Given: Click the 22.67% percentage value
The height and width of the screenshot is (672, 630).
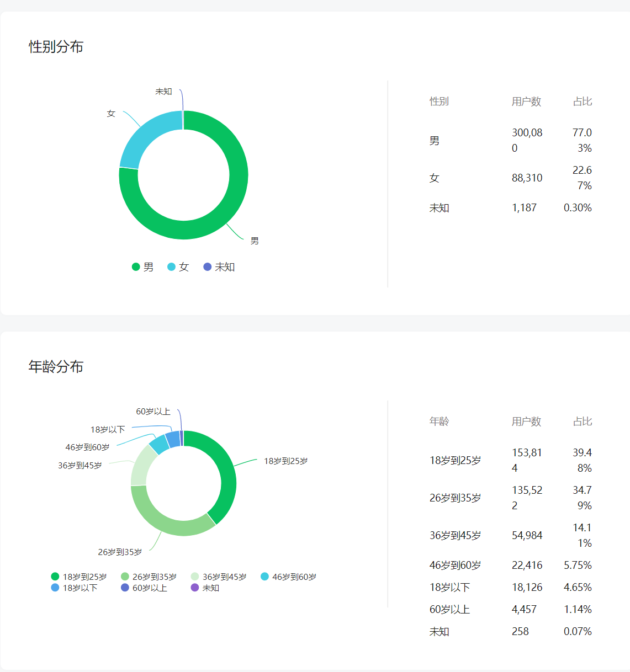Looking at the screenshot, I should click(x=582, y=178).
